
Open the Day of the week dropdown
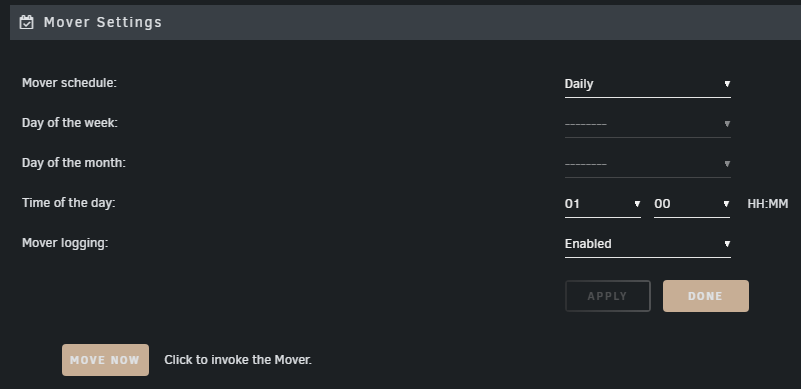(x=647, y=124)
